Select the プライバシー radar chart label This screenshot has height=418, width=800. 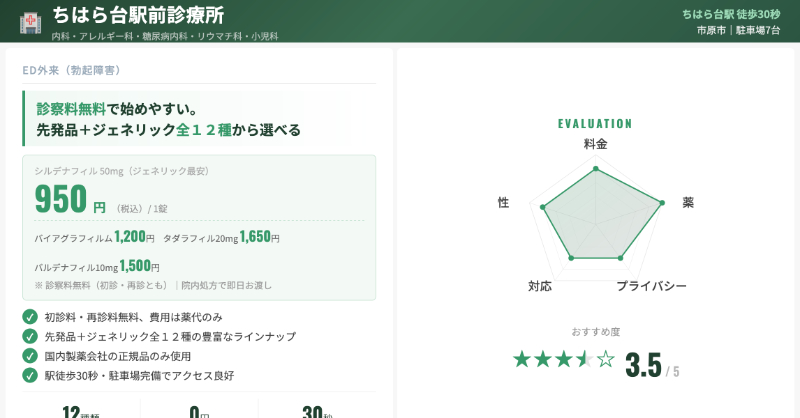[x=651, y=286]
